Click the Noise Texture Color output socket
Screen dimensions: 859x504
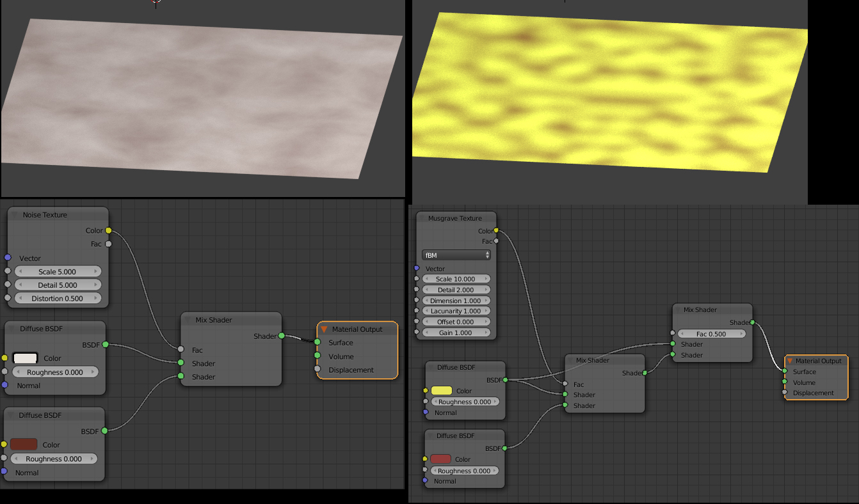click(108, 230)
